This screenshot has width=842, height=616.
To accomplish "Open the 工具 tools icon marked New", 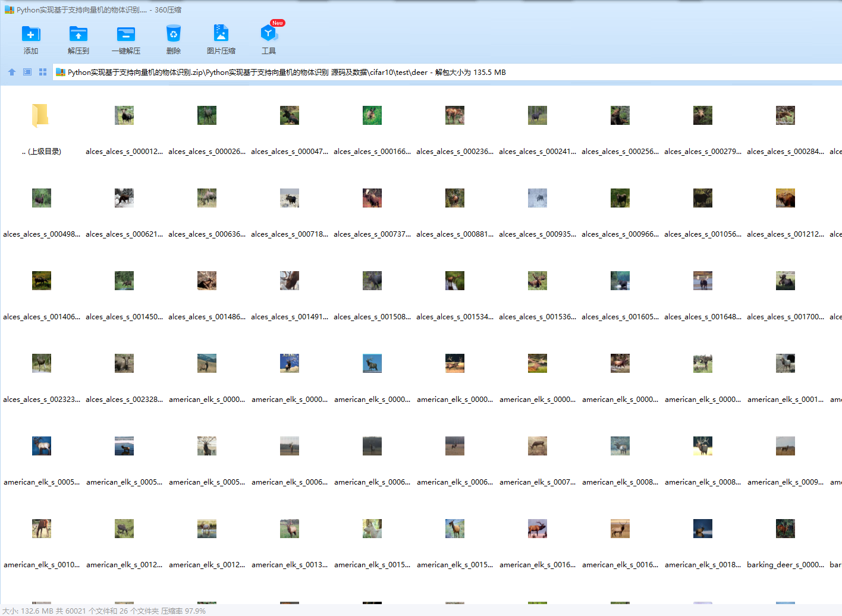I will tap(269, 34).
